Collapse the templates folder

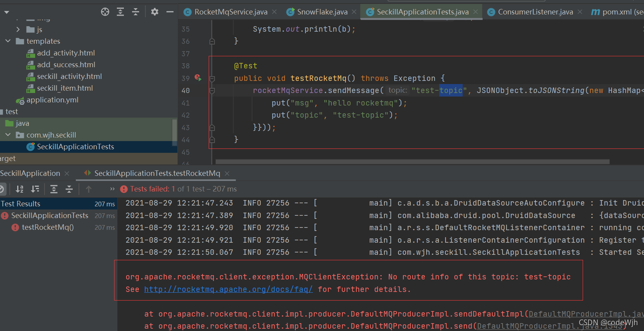point(8,41)
